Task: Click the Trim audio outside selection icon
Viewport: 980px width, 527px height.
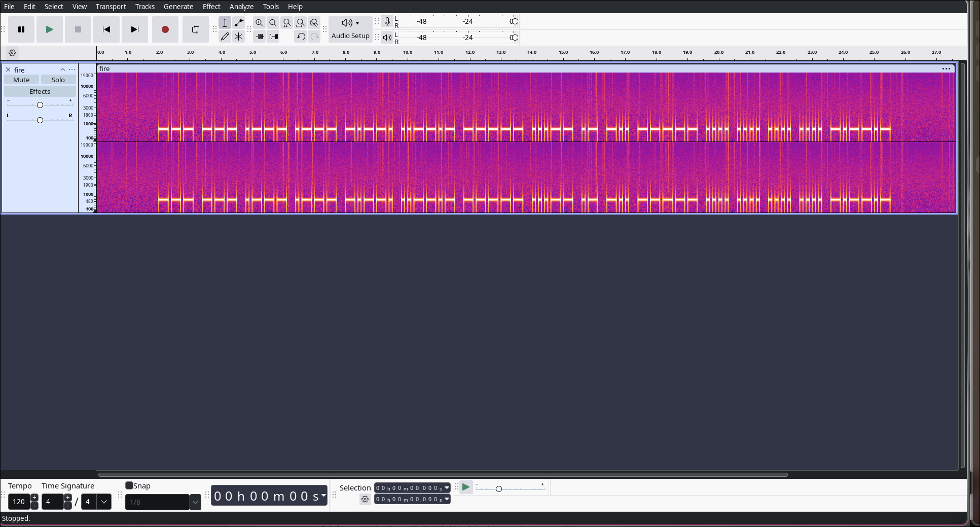Action: [x=260, y=37]
